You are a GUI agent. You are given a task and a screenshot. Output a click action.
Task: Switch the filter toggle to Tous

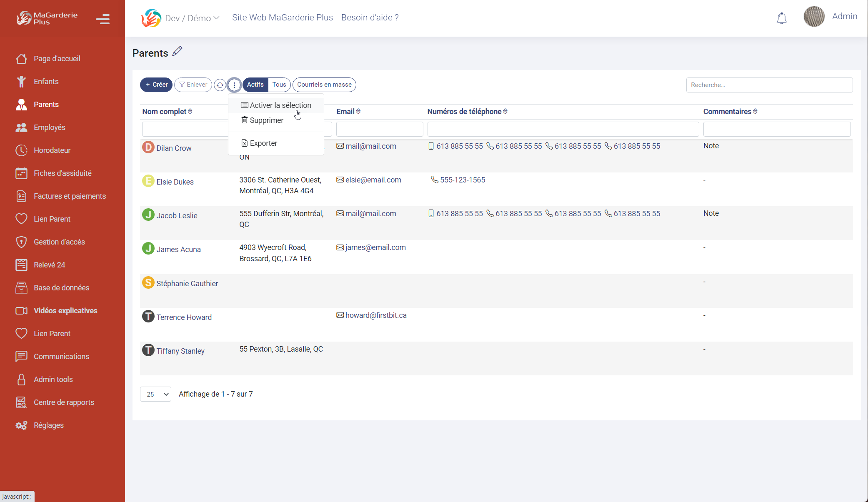point(279,85)
